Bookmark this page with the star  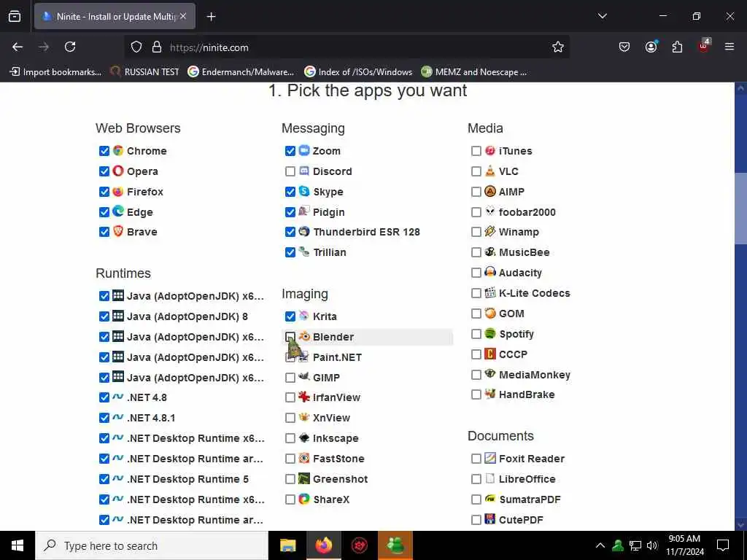(x=558, y=47)
